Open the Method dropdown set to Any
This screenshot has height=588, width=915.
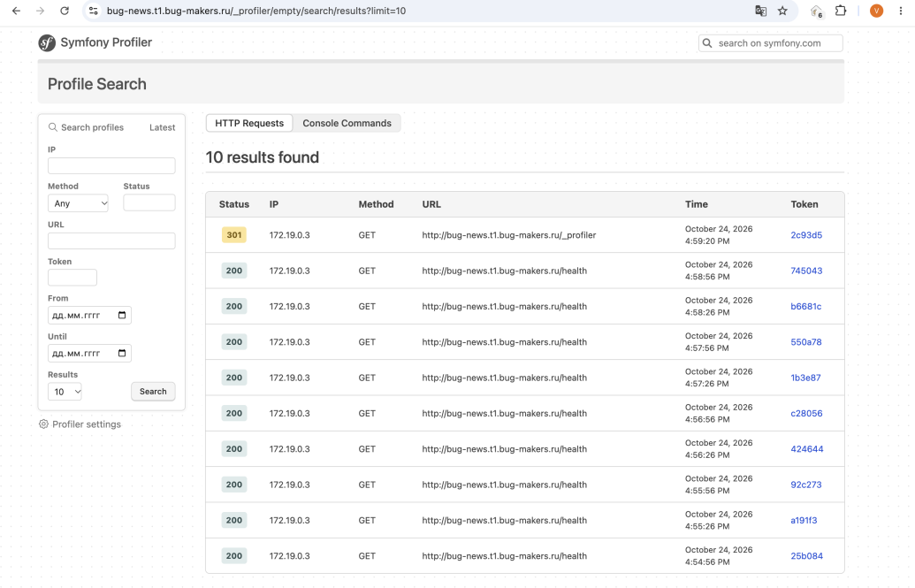[78, 203]
